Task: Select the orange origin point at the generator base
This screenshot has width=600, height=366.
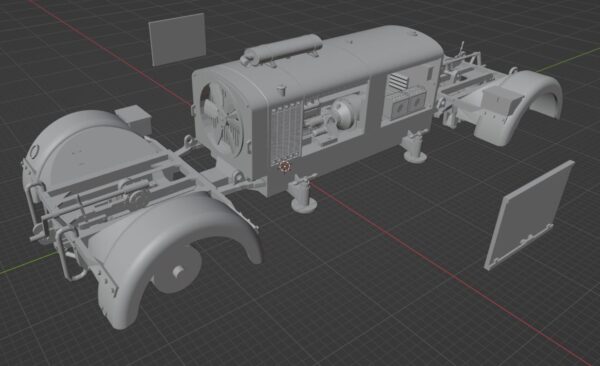Action: coord(284,167)
